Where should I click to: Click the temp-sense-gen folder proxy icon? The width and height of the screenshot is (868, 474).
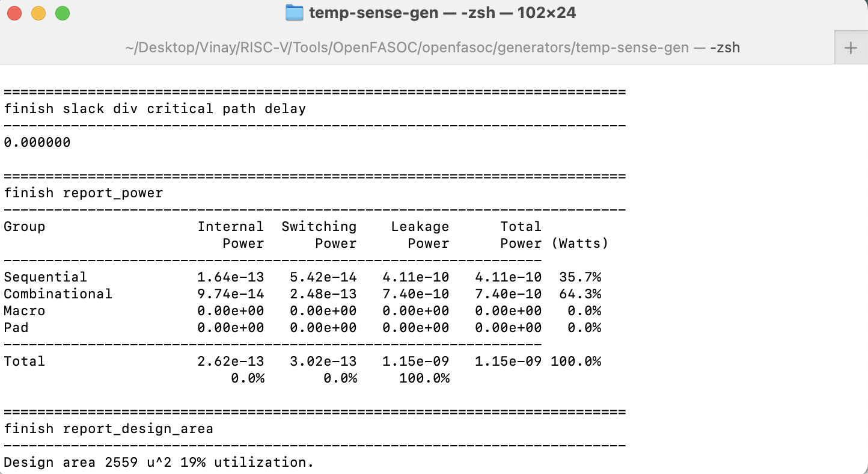point(293,12)
